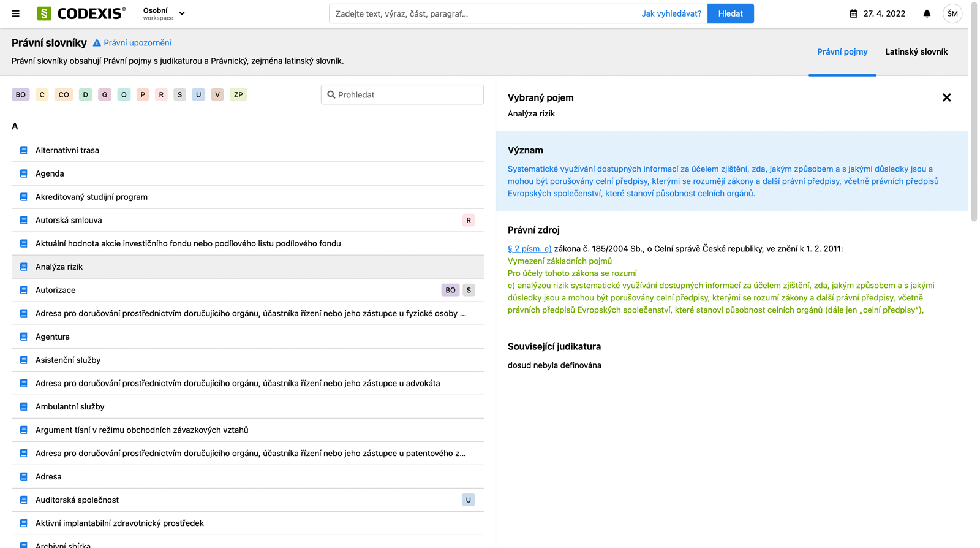Select the Právní pojmy tab
The height and width of the screenshot is (548, 980).
[x=842, y=51]
